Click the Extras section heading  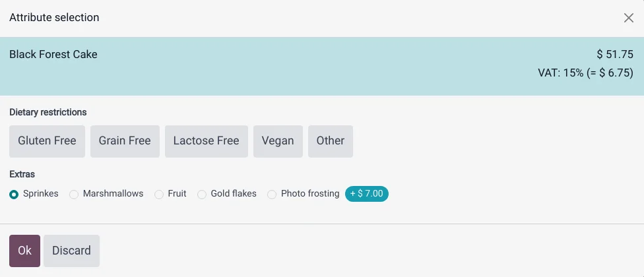[x=22, y=174]
